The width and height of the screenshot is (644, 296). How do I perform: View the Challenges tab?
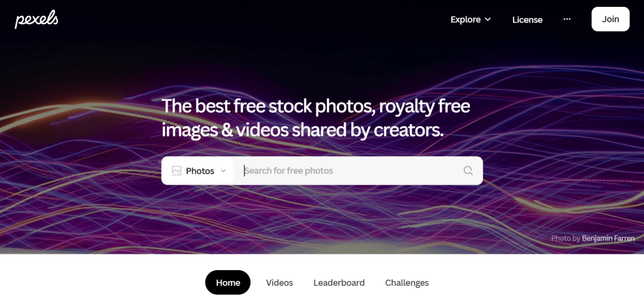[407, 283]
